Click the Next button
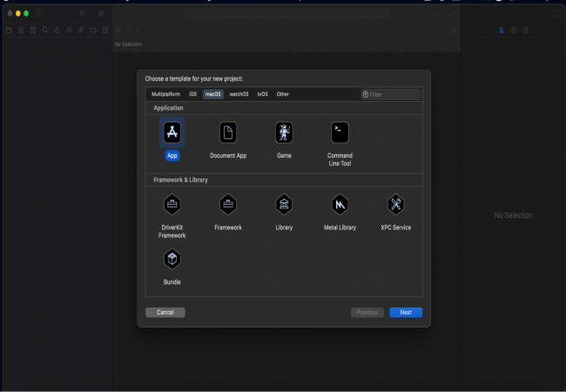 click(406, 312)
